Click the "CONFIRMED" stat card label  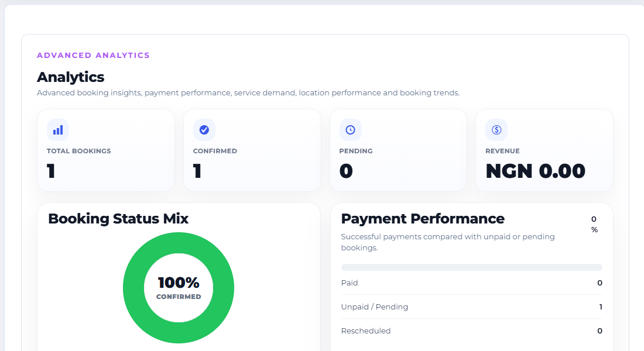click(x=215, y=151)
